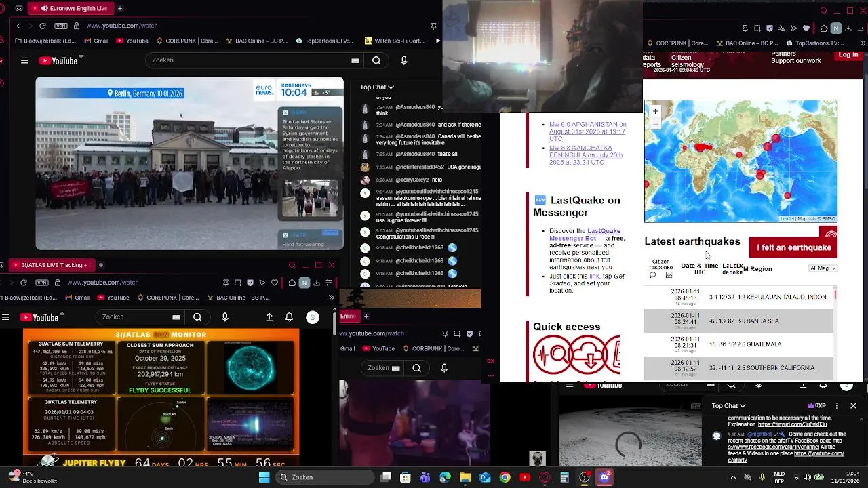Open the Mw 8.8 KAMCHATKA PENINSULA link
Screen dimensions: 868x488
tap(586, 155)
